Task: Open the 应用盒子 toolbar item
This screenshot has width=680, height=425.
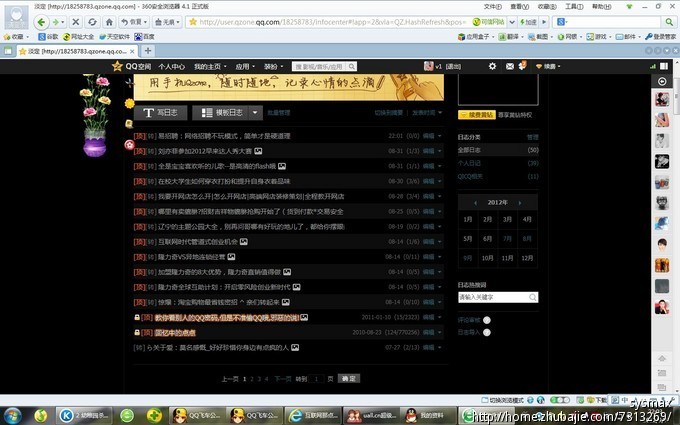Action: [474, 37]
